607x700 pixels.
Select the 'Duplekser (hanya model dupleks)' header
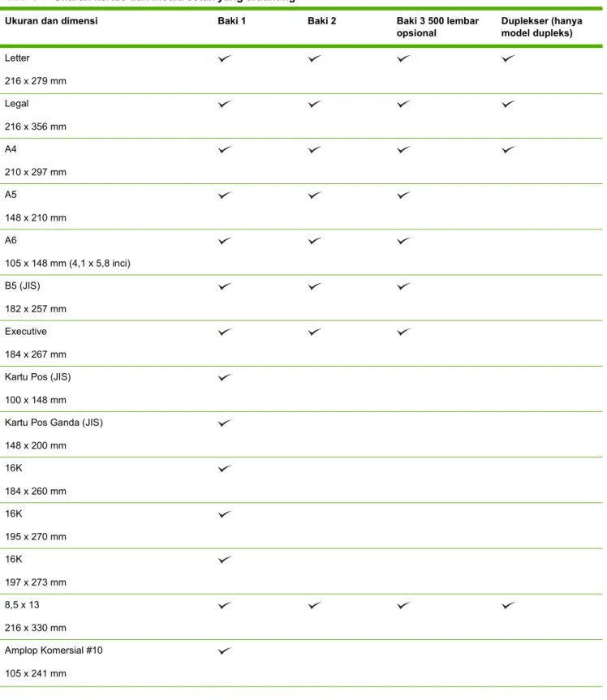[541, 27]
